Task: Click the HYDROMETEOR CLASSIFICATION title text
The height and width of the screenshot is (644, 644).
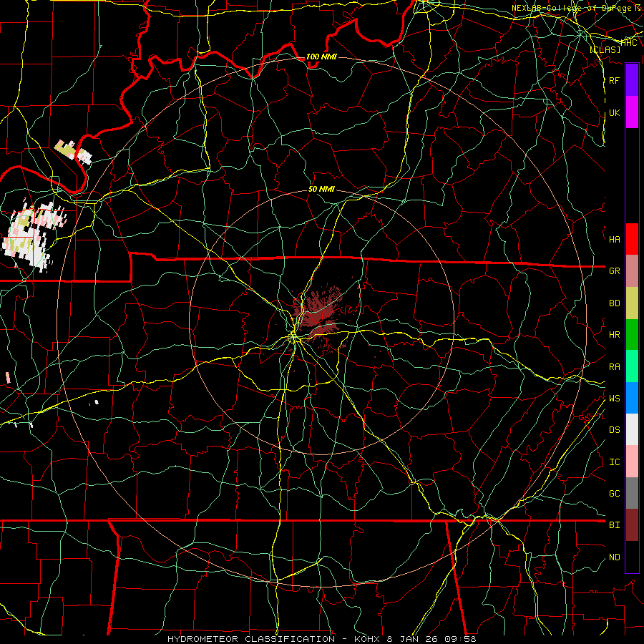Action: point(251,639)
